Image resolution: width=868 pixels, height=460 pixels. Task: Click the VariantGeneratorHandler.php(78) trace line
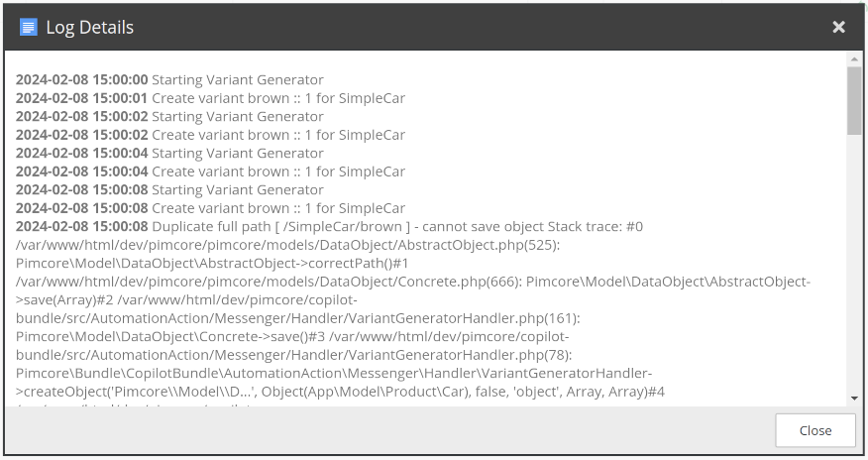coord(294,355)
